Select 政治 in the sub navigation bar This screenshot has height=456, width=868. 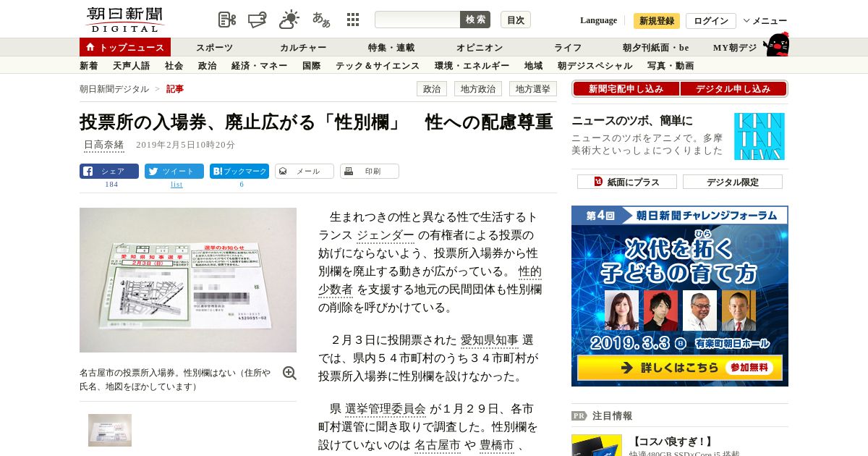(208, 66)
